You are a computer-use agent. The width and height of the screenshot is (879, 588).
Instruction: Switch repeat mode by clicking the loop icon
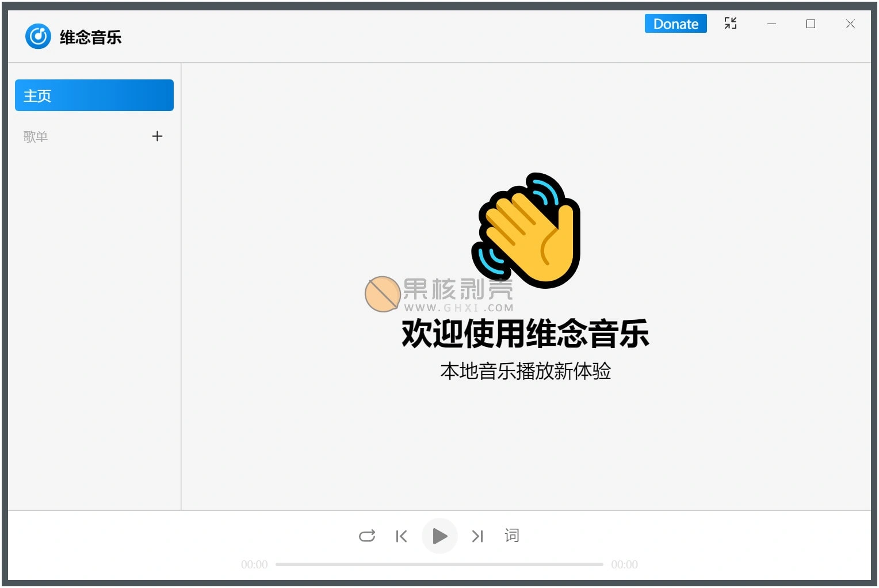tap(366, 536)
